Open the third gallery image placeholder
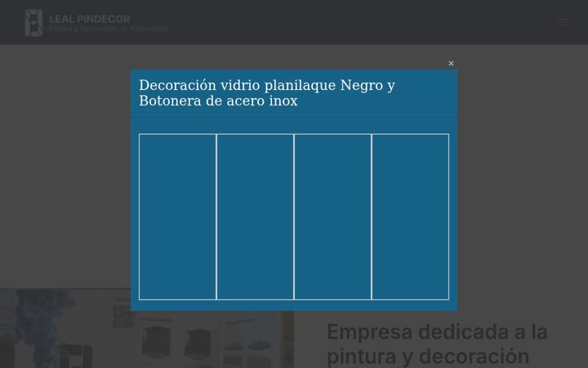Image resolution: width=588 pixels, height=368 pixels. point(332,217)
